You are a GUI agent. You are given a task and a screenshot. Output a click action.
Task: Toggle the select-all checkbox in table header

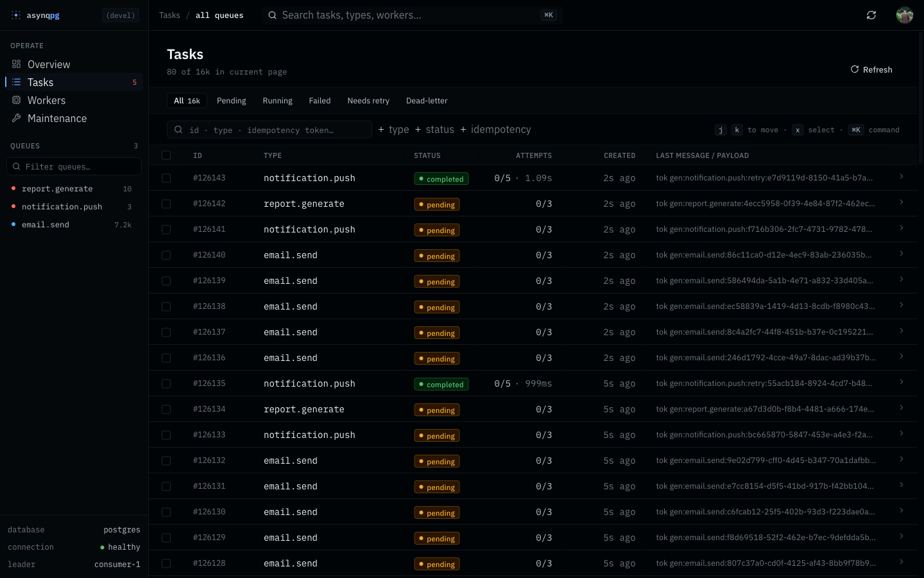166,155
